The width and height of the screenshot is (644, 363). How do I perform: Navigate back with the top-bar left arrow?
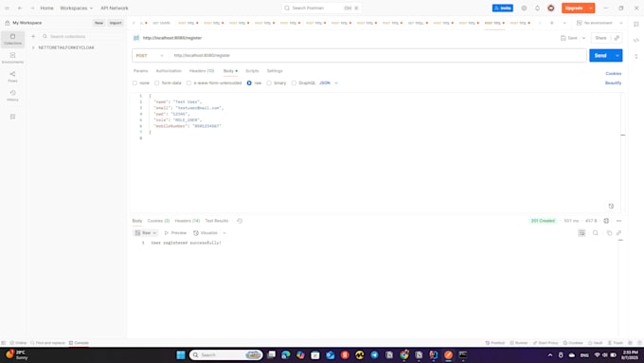(x=20, y=9)
